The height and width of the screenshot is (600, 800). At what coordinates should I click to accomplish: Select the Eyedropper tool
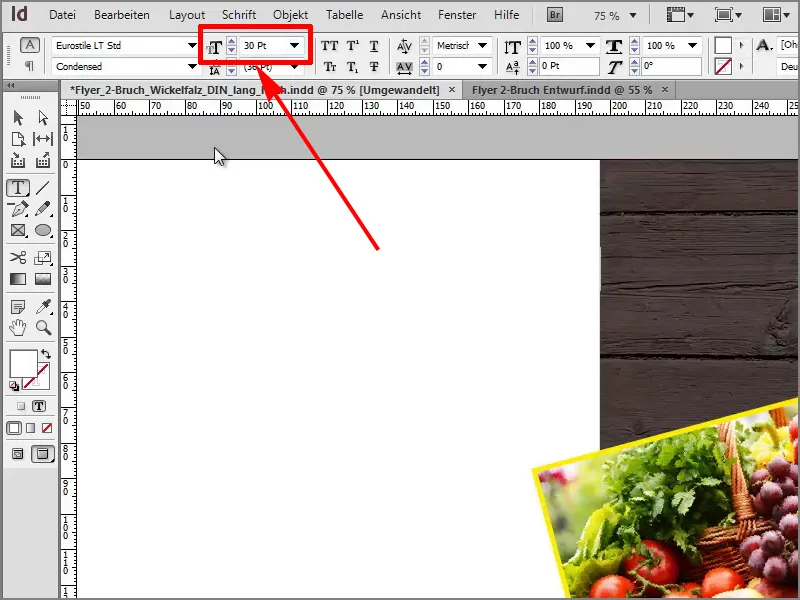click(43, 306)
